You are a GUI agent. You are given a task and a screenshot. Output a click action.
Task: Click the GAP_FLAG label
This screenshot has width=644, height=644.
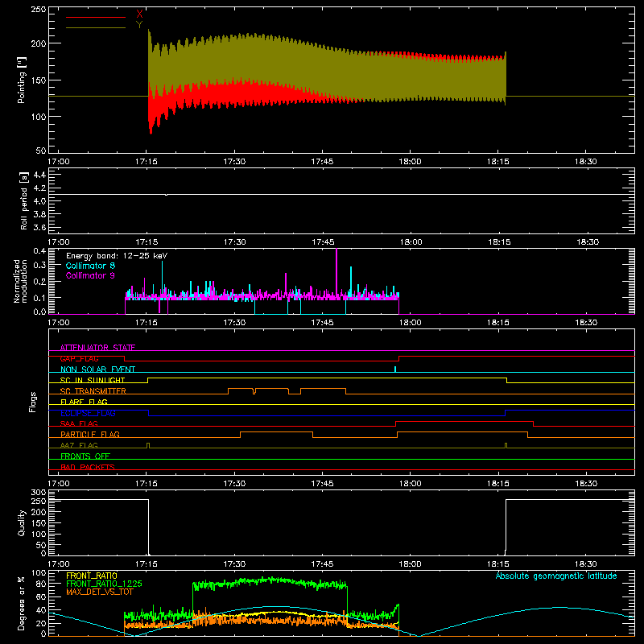pyautogui.click(x=79, y=358)
